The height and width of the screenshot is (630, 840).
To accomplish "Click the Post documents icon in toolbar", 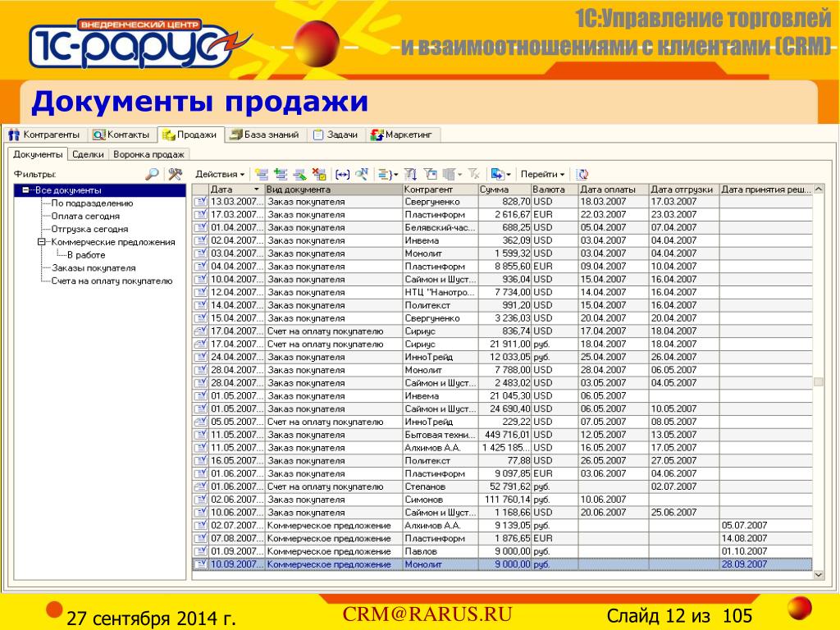I will click(x=384, y=174).
